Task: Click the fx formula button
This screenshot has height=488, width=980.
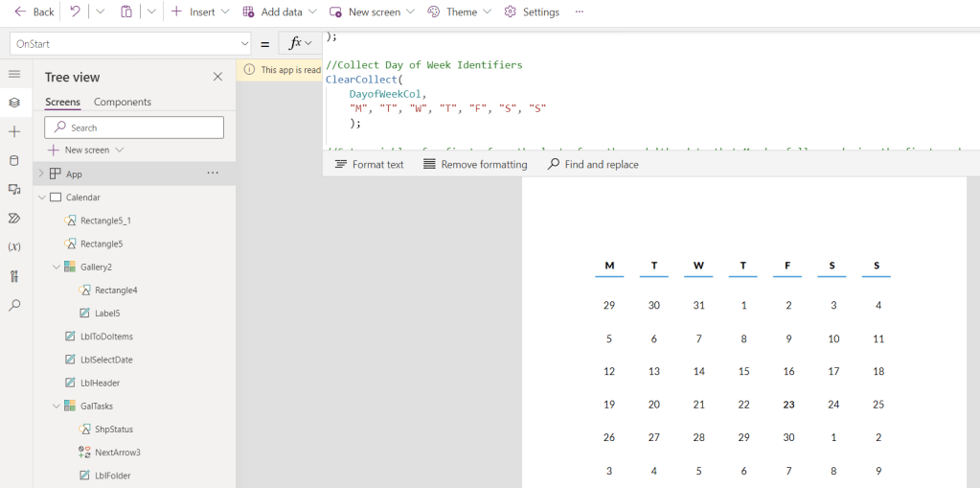Action: click(300, 43)
